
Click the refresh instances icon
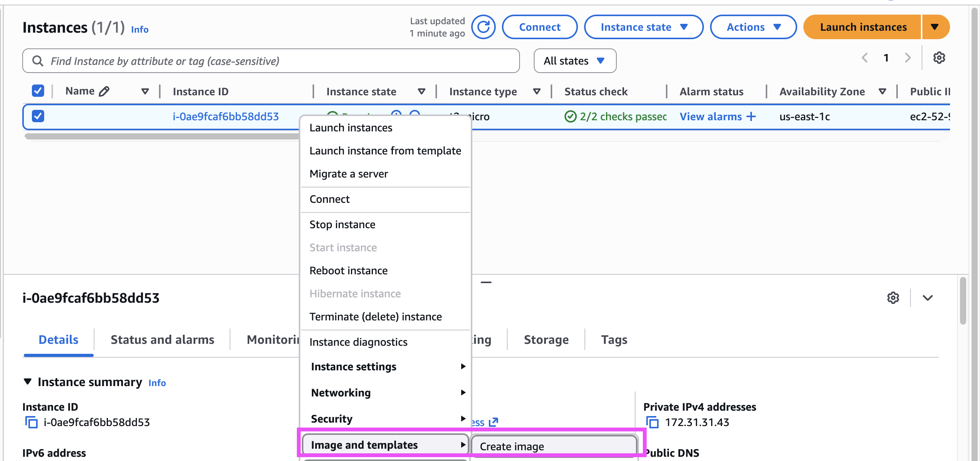tap(483, 27)
